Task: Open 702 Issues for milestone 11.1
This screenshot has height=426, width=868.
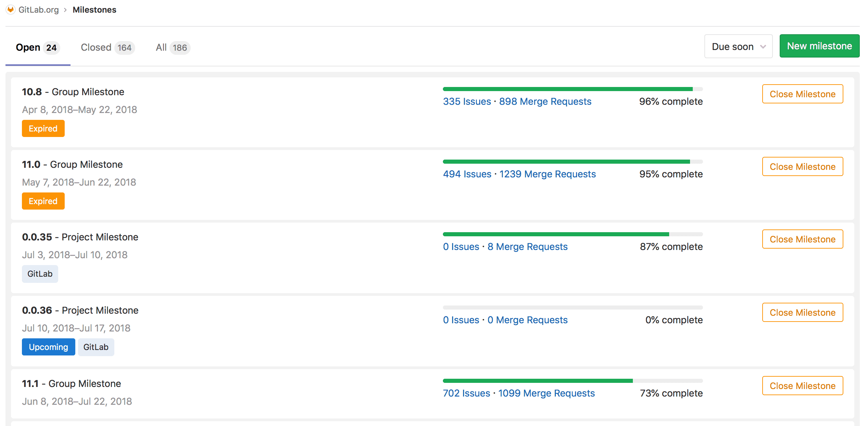Action: click(467, 393)
